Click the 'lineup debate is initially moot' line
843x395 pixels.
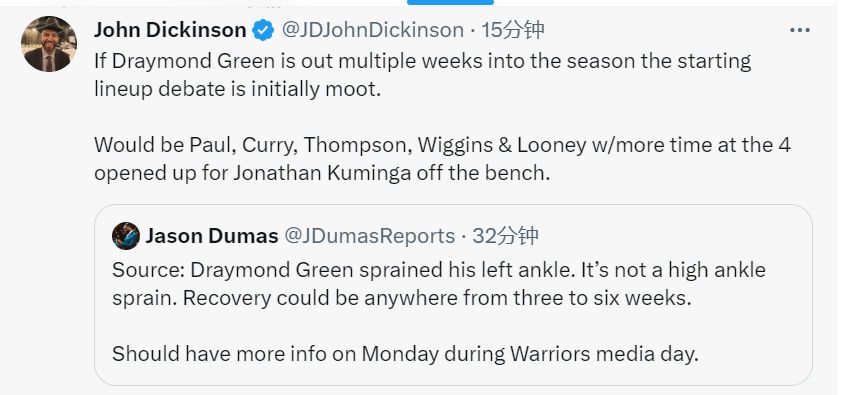[x=238, y=89]
